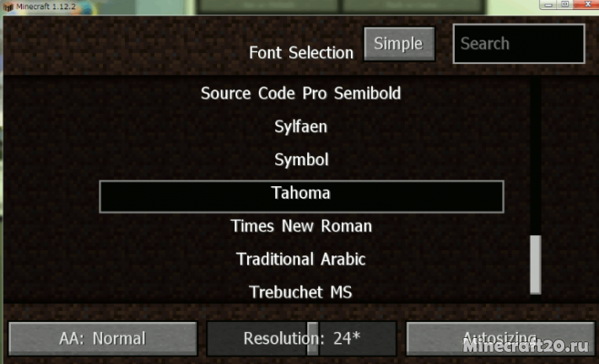This screenshot has height=364, width=599.
Task: Click into the Search font field
Action: [519, 44]
